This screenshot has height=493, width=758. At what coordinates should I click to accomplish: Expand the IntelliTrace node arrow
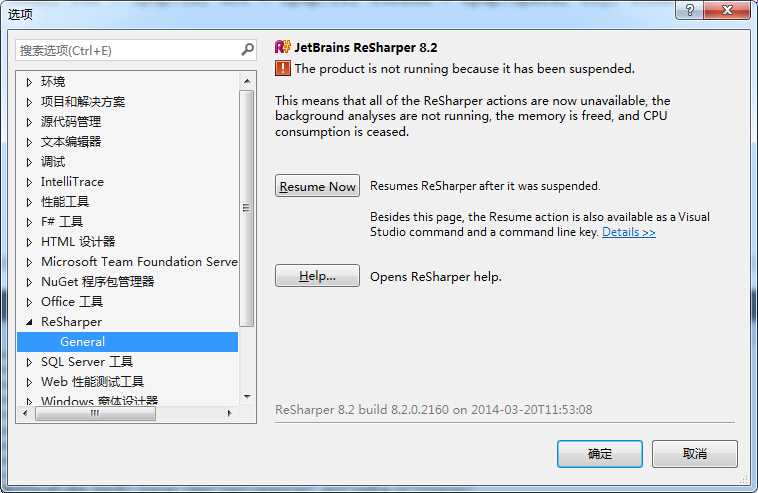pyautogui.click(x=29, y=182)
